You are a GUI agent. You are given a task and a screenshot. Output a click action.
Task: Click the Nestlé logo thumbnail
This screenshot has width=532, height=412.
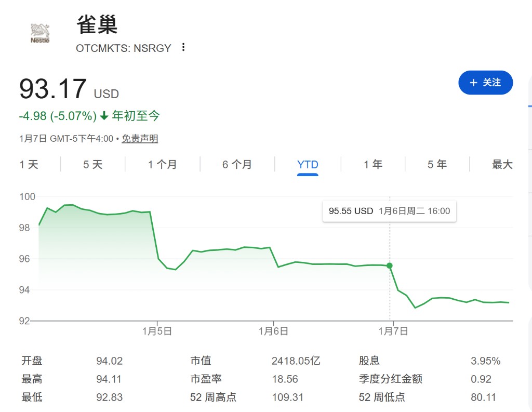point(40,33)
